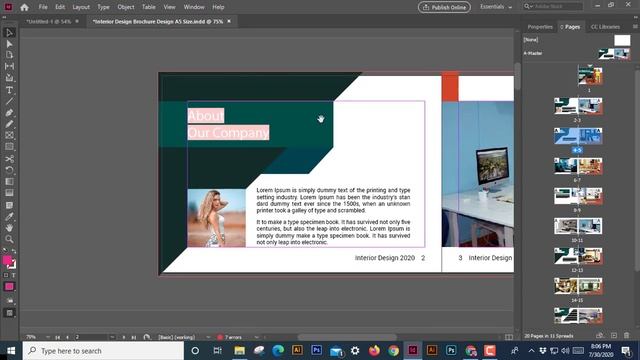Screen dimensions: 640x360
Task: Select the Page tool
Action: click(x=9, y=55)
